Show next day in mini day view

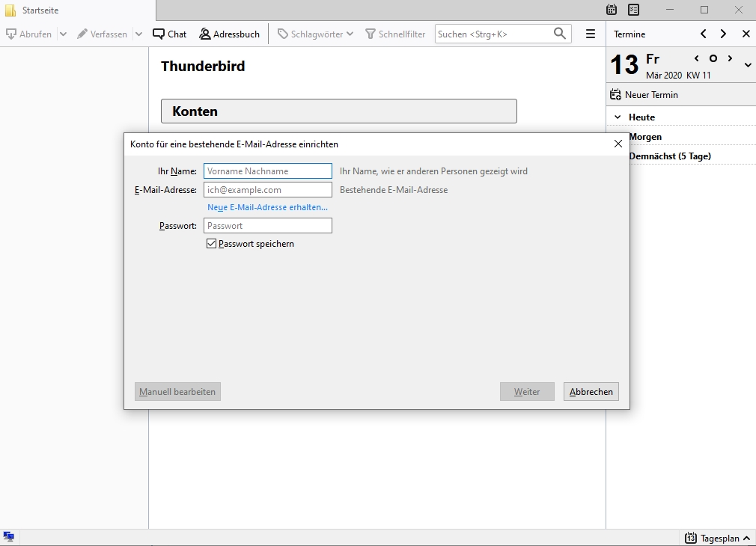coord(730,58)
